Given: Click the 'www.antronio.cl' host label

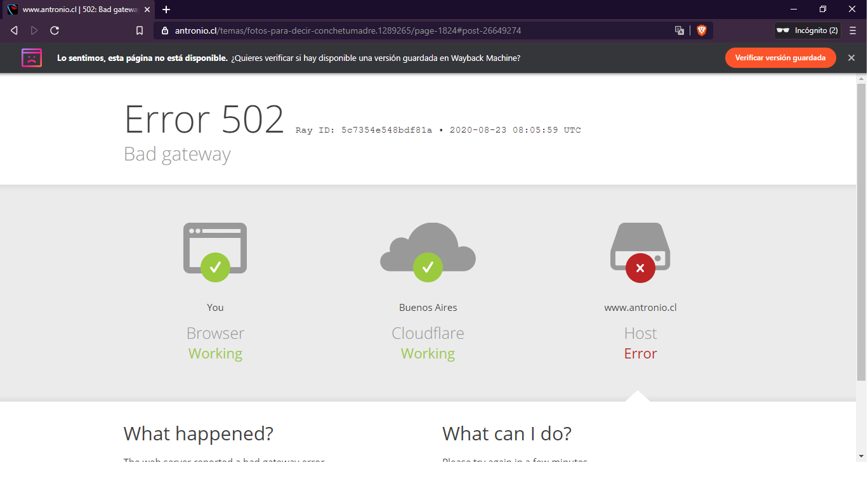Looking at the screenshot, I should point(640,308).
